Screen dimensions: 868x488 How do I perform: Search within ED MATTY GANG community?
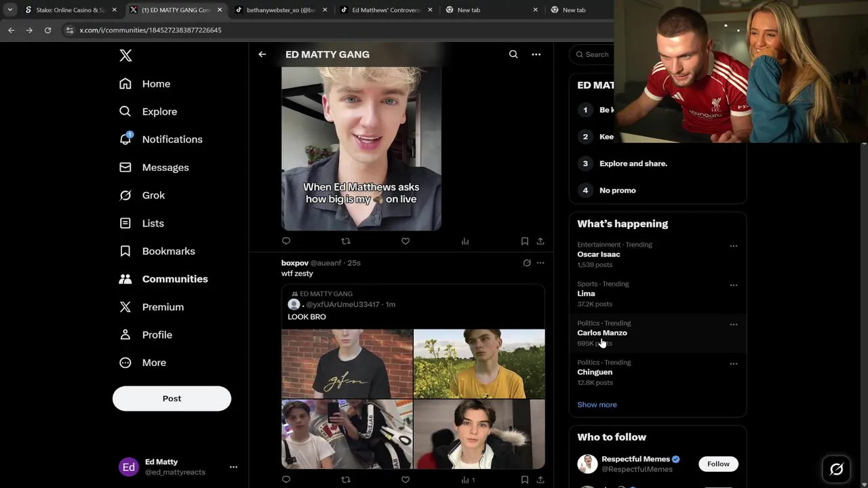tap(513, 54)
